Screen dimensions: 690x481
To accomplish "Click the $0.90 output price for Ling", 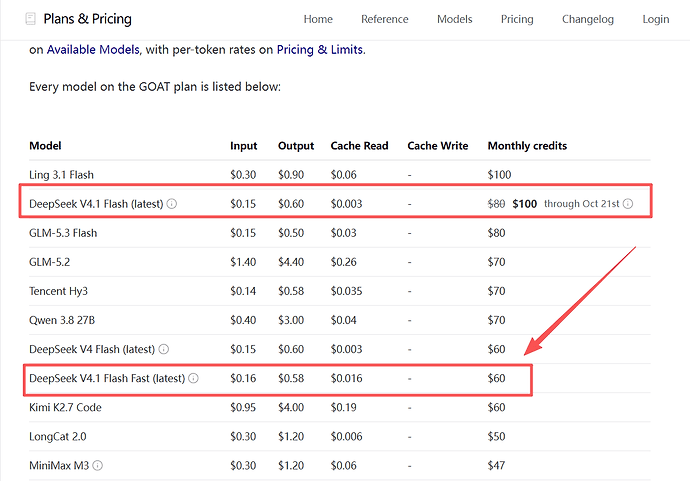I will point(291,175).
